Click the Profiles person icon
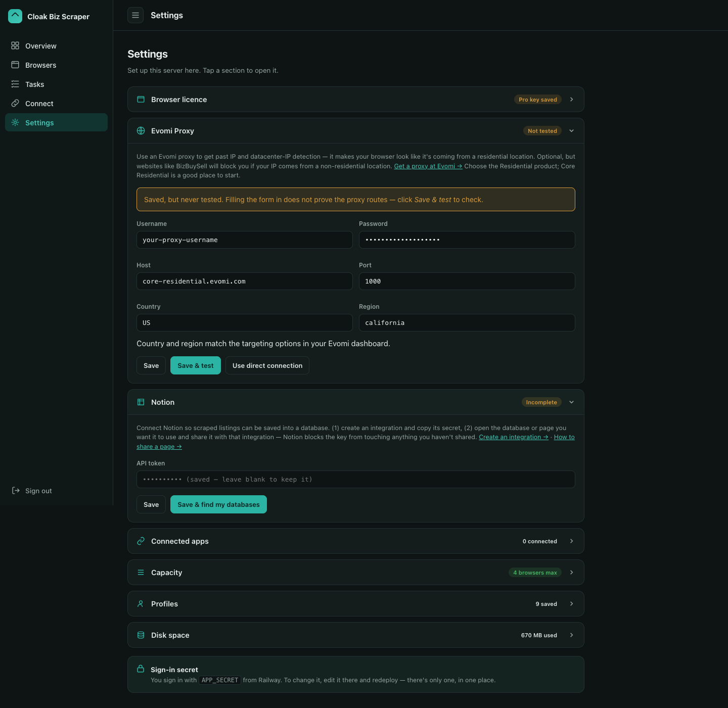The width and height of the screenshot is (728, 708). point(141,604)
